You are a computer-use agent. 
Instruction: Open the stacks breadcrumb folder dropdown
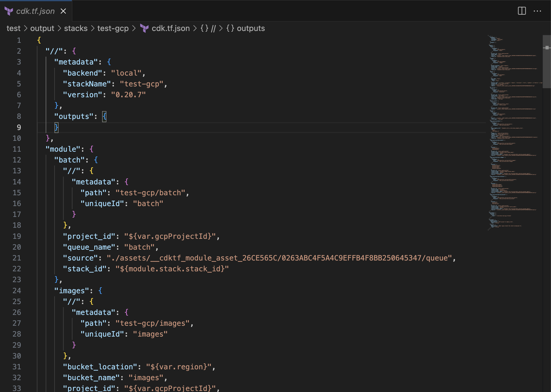point(76,28)
